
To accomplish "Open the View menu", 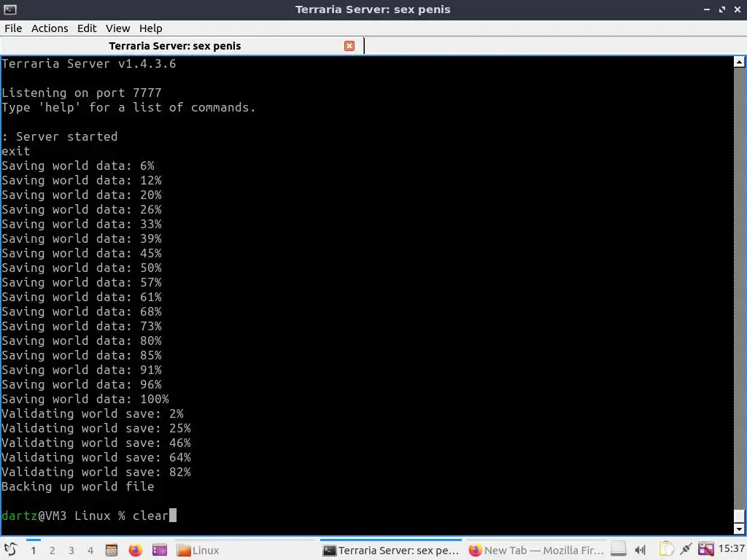I will pyautogui.click(x=117, y=28).
